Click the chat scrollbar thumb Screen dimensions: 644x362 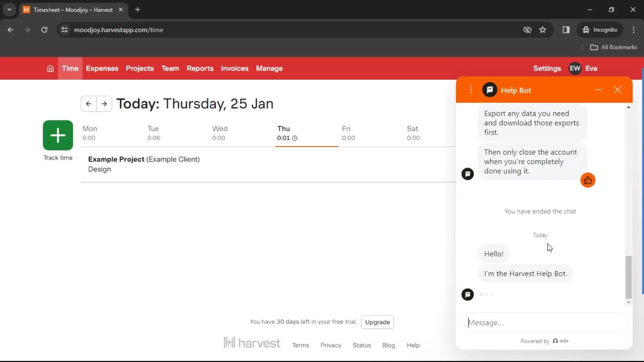pyautogui.click(x=629, y=277)
